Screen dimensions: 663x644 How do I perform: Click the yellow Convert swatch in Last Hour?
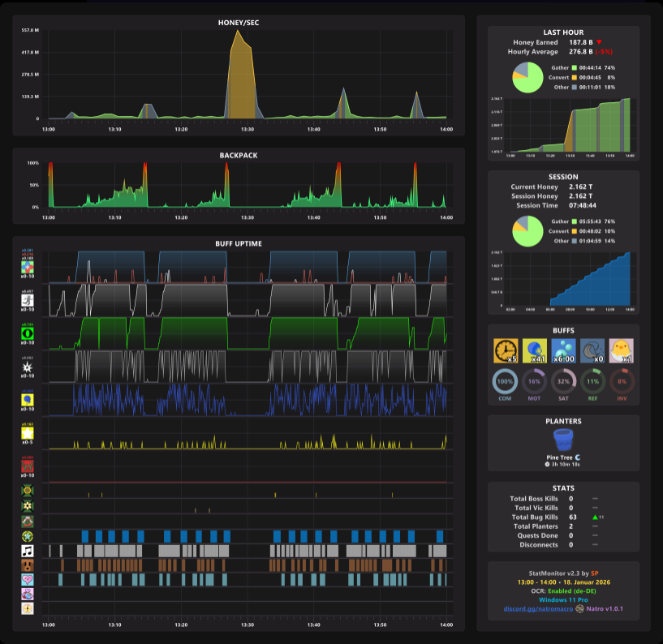click(575, 77)
